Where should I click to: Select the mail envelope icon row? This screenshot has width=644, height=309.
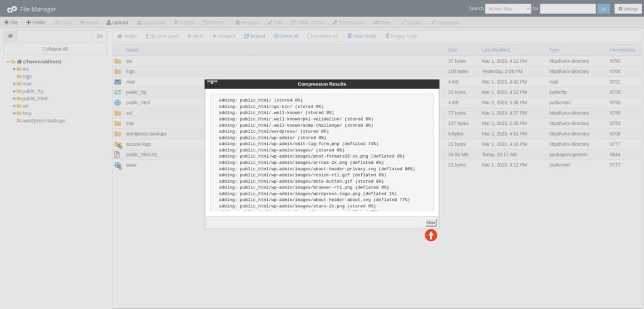click(x=118, y=82)
